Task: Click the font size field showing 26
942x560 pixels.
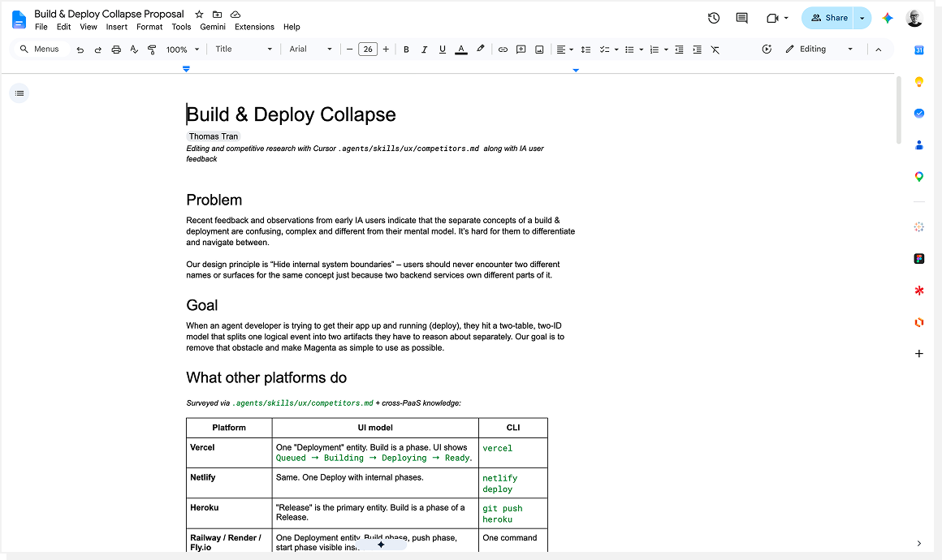Action: tap(368, 50)
